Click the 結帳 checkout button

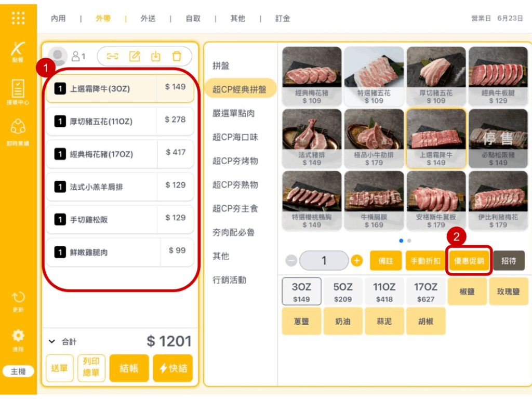point(129,368)
